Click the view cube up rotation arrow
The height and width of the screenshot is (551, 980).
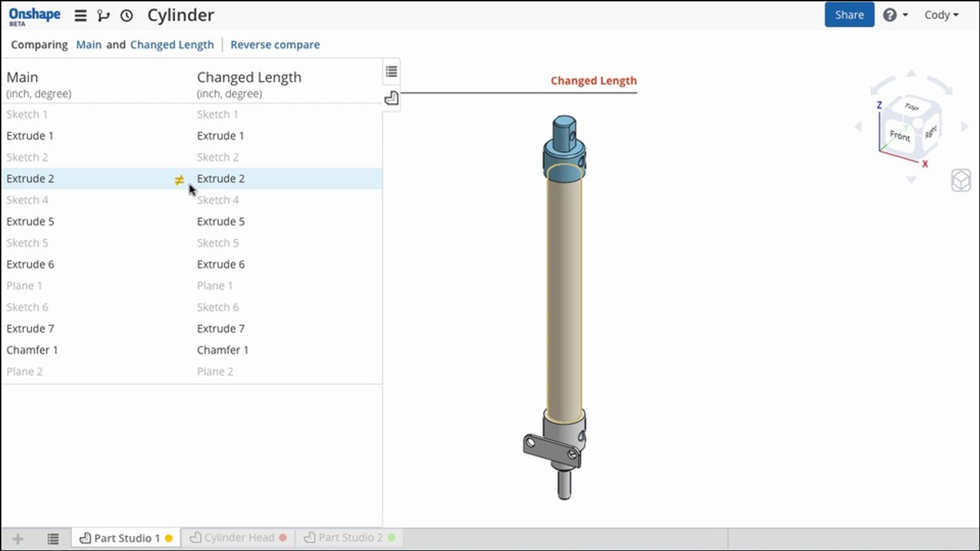click(x=911, y=74)
